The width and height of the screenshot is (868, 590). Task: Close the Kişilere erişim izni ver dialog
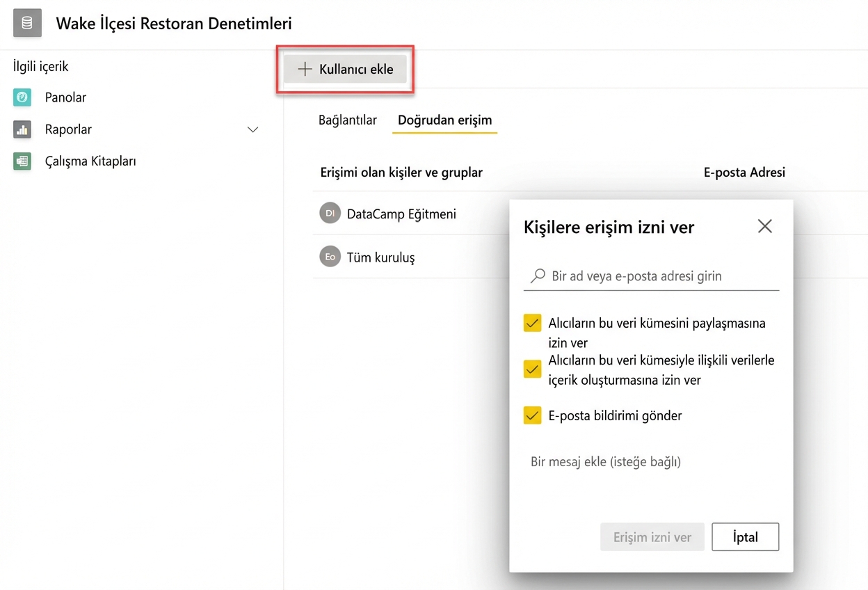click(x=764, y=226)
